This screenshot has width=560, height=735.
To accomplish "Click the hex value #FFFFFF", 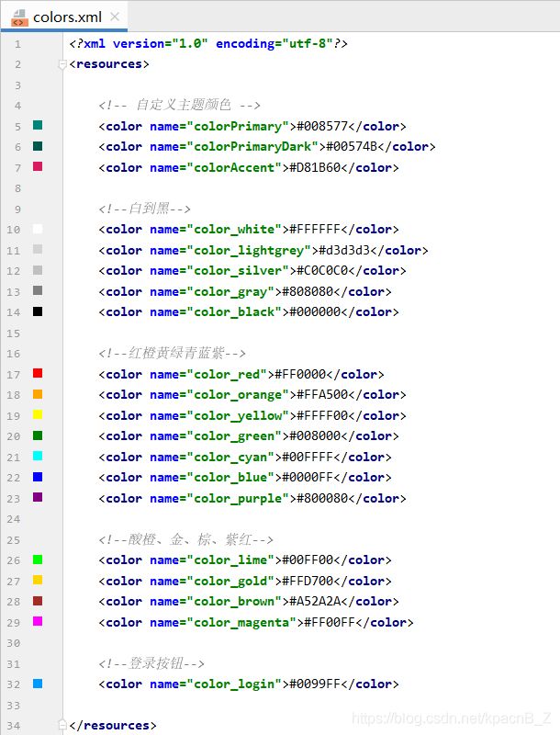I will tap(315, 229).
